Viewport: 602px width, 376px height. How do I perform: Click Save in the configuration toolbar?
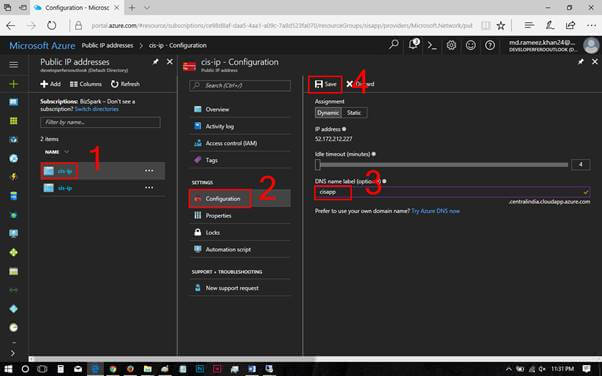click(x=325, y=84)
